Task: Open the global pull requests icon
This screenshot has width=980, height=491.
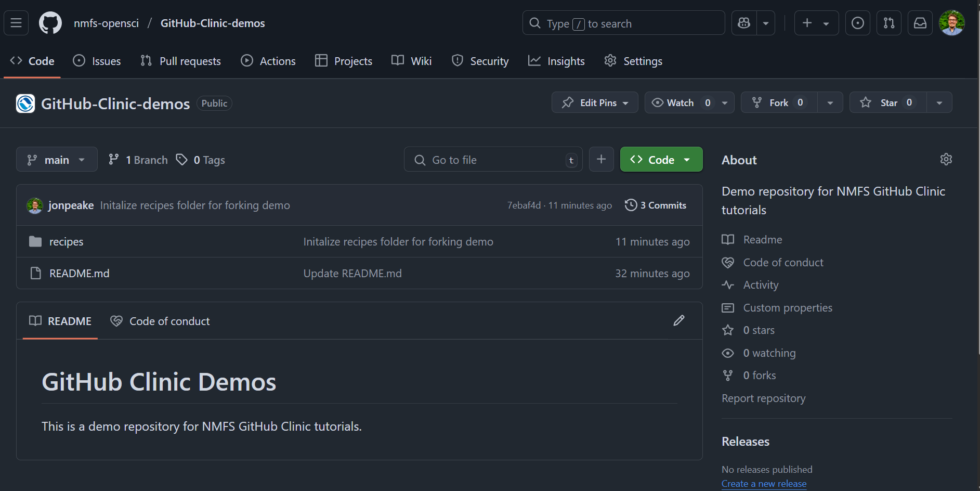Action: 889,23
